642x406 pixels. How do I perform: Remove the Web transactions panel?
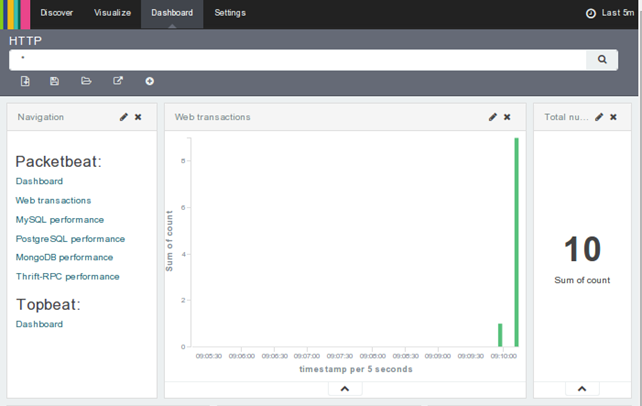(x=507, y=117)
